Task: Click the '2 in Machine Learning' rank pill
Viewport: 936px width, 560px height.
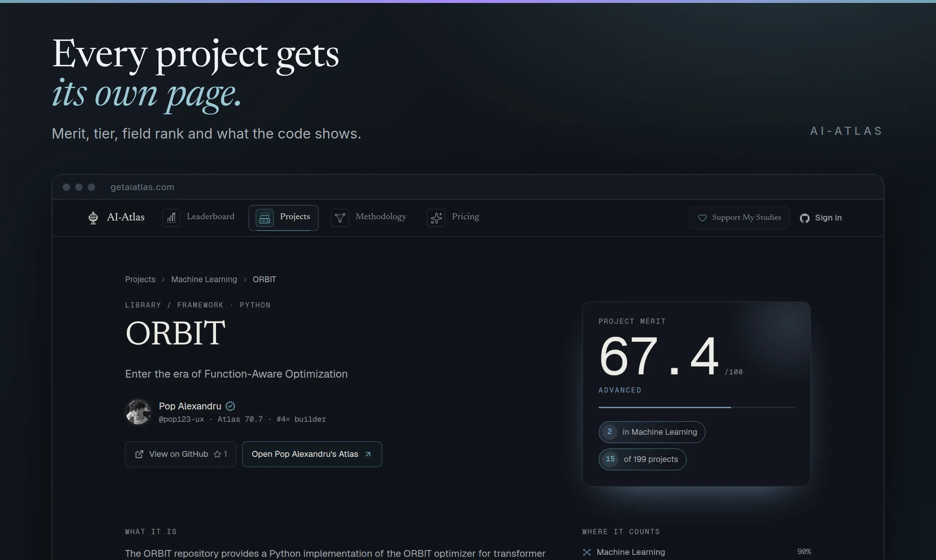Action: point(652,432)
